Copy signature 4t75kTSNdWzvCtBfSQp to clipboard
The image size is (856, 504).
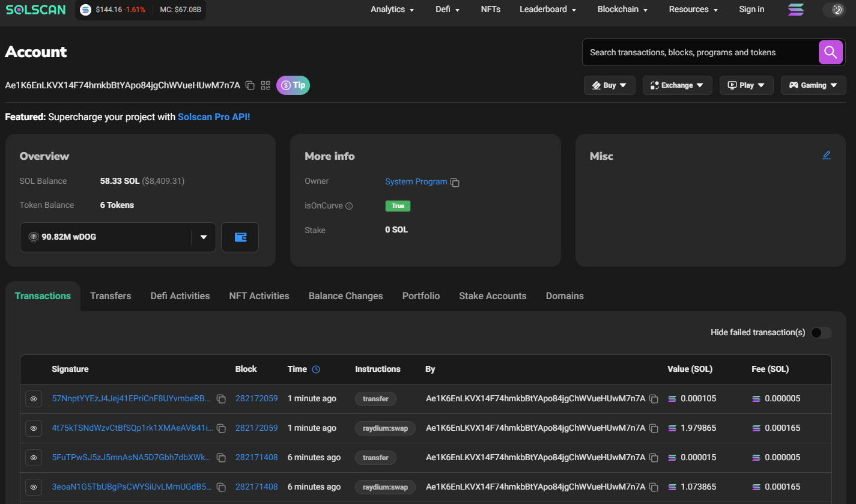[221, 428]
